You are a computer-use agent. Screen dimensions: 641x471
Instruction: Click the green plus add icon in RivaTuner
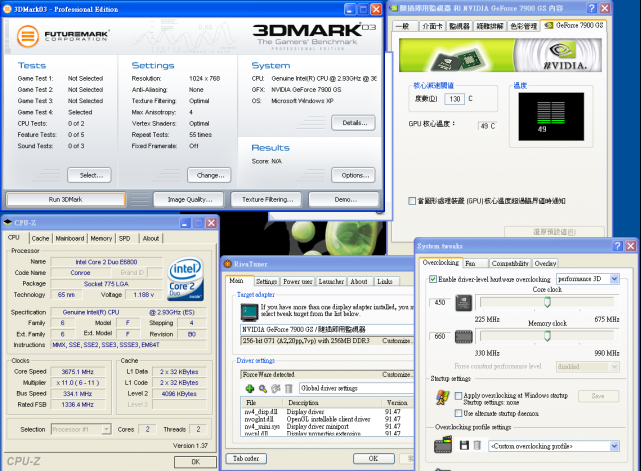[x=249, y=388]
